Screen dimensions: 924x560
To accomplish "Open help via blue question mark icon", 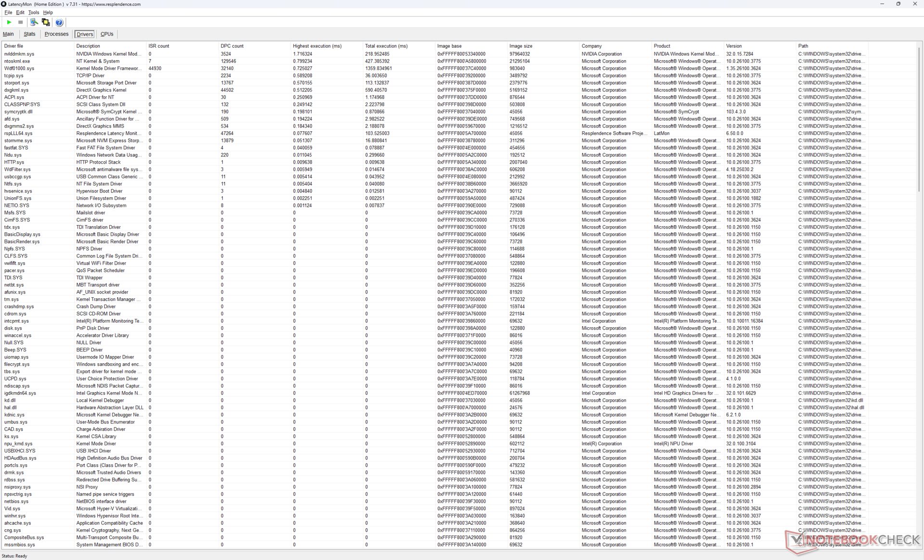I will click(x=59, y=22).
